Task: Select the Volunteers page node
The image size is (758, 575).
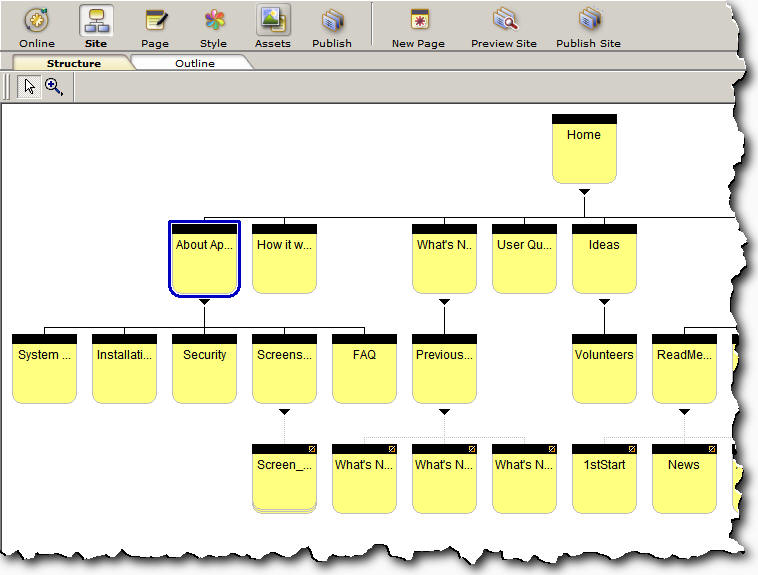Action: click(604, 369)
